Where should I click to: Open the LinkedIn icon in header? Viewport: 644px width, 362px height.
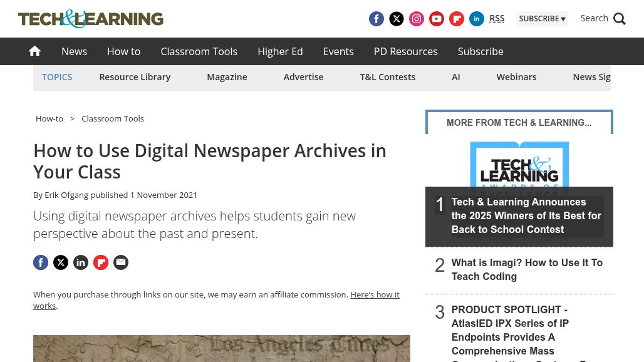(477, 19)
